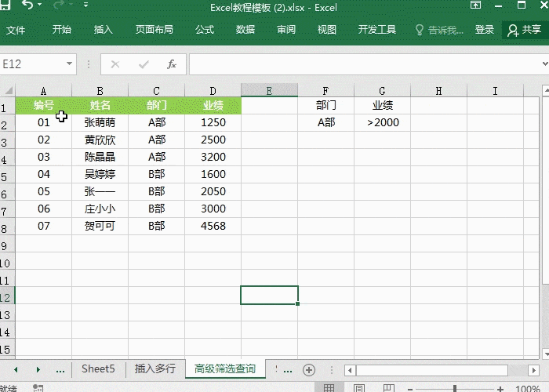
Task: Switch to 插入多行 sheet tab
Action: (155, 369)
